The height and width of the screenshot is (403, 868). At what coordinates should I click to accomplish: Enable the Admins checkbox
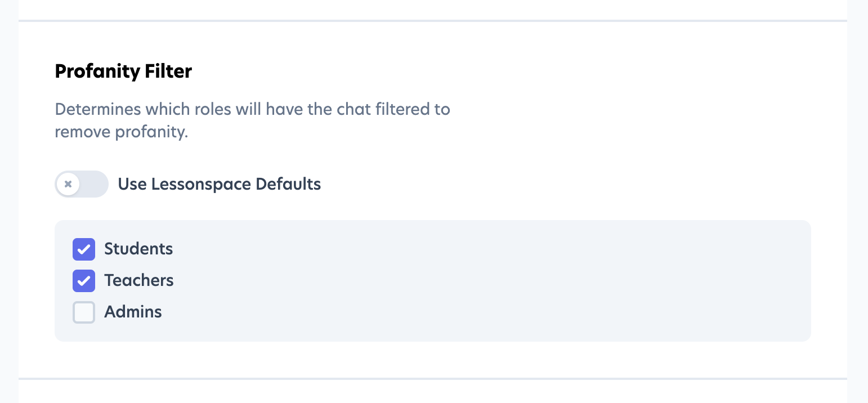84,312
